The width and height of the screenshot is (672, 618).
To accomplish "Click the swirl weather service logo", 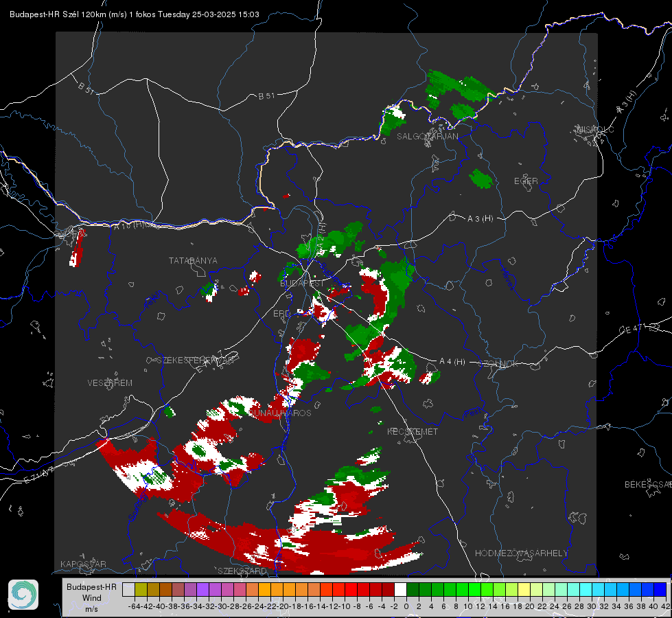I will (x=23, y=595).
